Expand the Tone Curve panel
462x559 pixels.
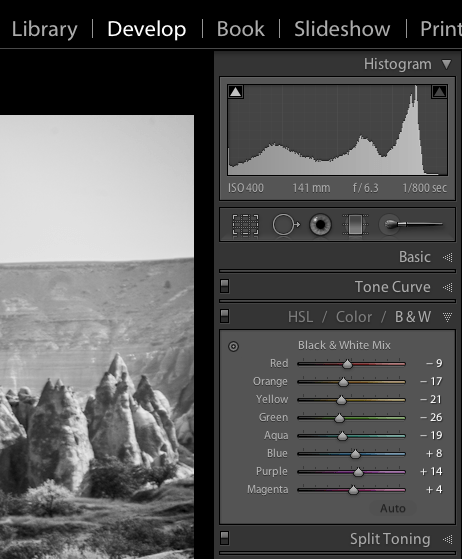point(448,287)
